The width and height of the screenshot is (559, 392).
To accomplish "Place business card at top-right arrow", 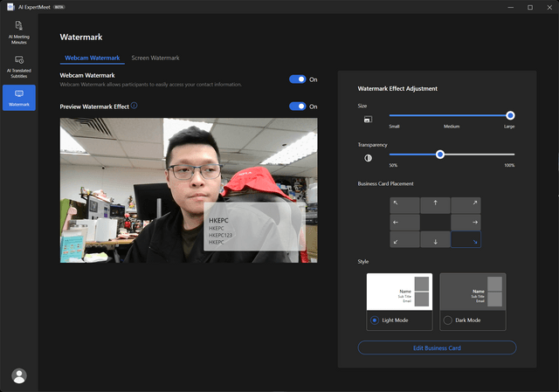I will pos(466,205).
